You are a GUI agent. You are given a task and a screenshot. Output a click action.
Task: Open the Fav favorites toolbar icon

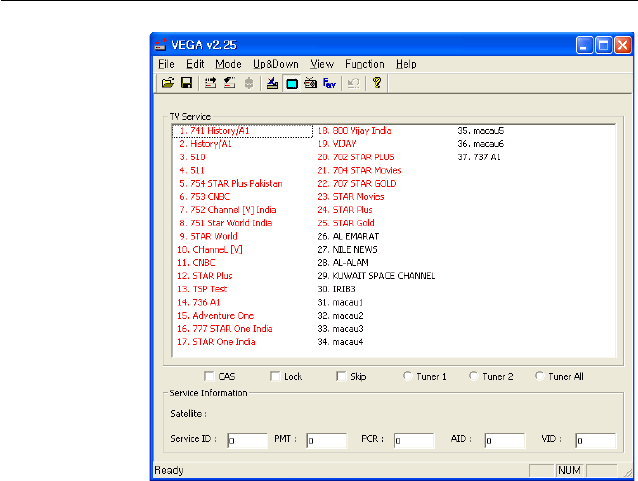coord(328,84)
